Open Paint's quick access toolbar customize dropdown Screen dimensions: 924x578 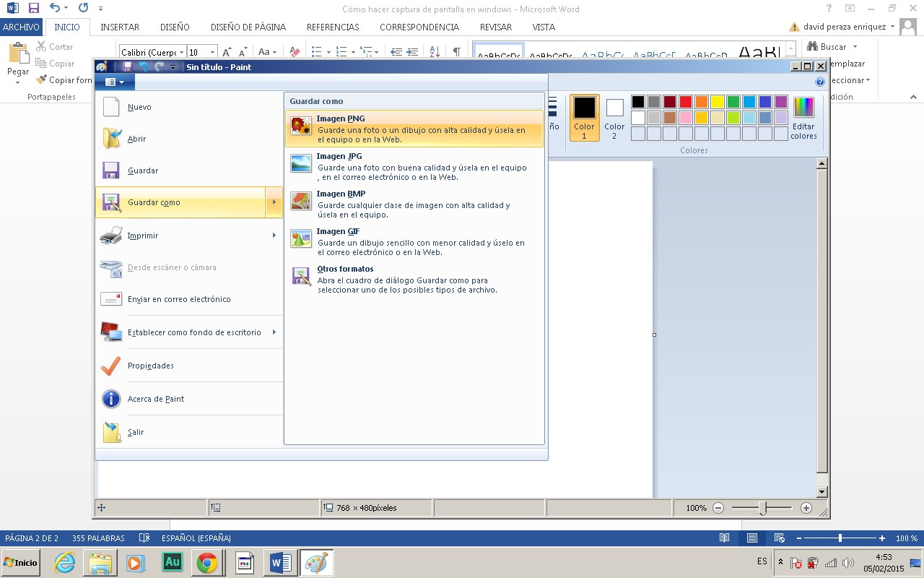coord(173,67)
